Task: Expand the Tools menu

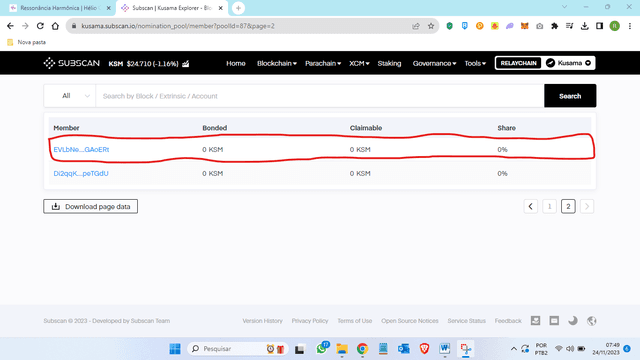Action: point(475,63)
